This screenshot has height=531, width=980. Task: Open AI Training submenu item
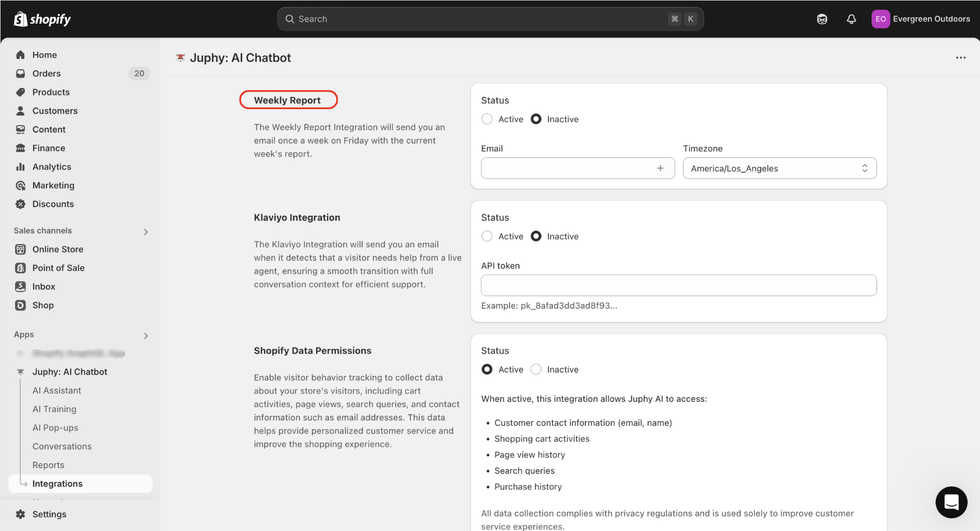54,409
